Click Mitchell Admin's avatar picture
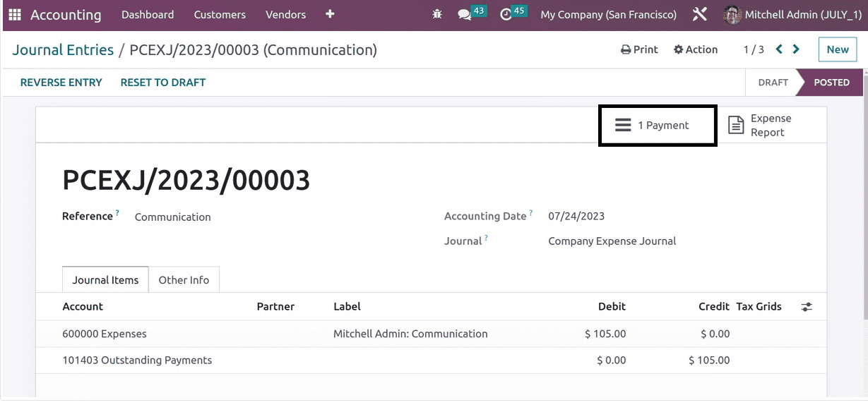The height and width of the screenshot is (405, 868). click(x=732, y=15)
